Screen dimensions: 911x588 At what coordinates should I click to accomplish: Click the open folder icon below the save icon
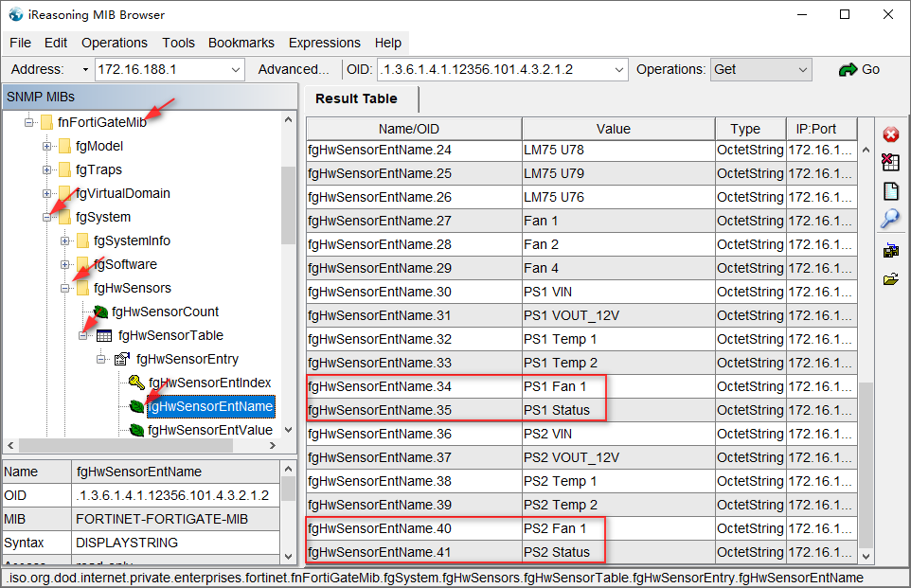coord(890,277)
